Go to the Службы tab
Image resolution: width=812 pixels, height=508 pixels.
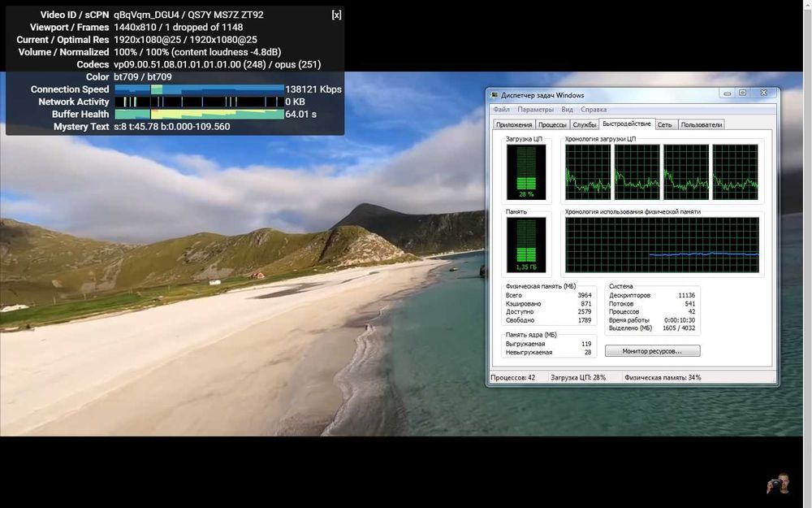(x=584, y=124)
